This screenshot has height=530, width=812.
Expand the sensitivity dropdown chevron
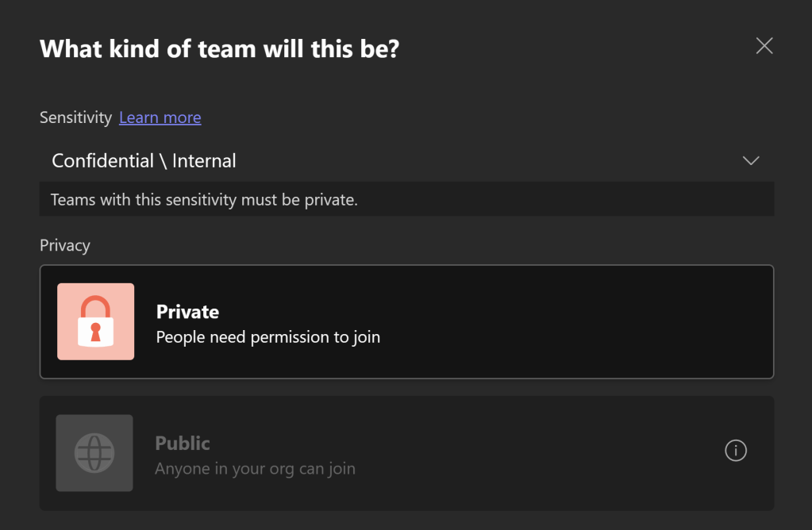(750, 161)
